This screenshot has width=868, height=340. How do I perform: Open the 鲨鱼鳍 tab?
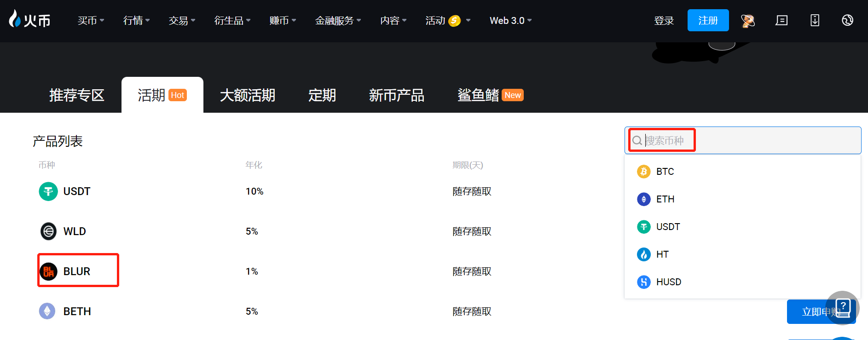coord(490,95)
